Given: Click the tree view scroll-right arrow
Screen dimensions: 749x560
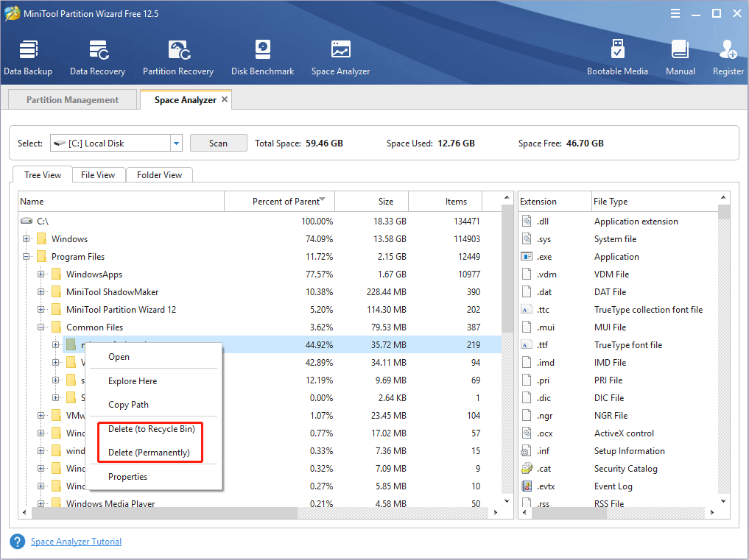Looking at the screenshot, I should coord(496,513).
